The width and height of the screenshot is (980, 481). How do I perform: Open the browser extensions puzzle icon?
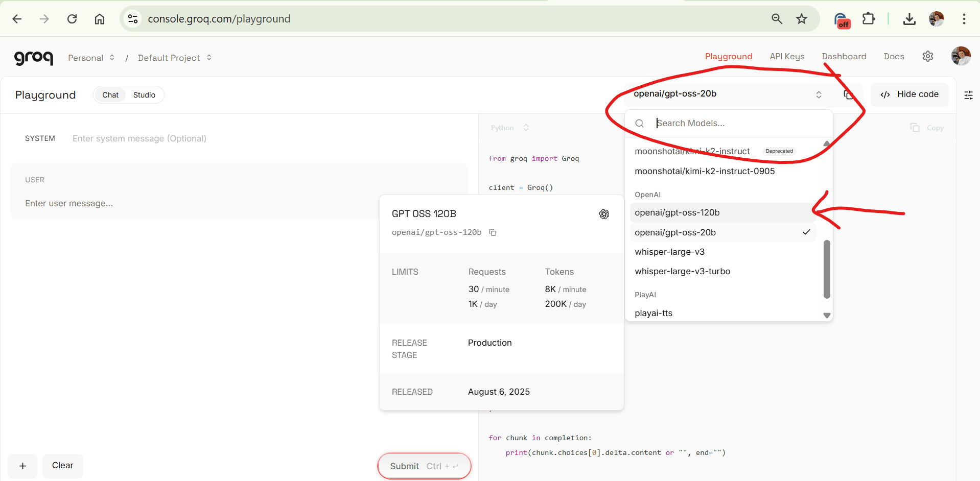click(x=868, y=19)
